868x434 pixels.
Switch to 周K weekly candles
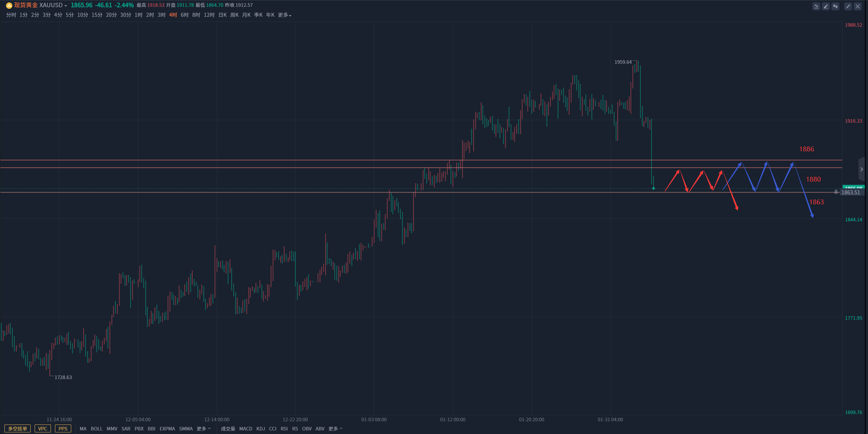(234, 15)
